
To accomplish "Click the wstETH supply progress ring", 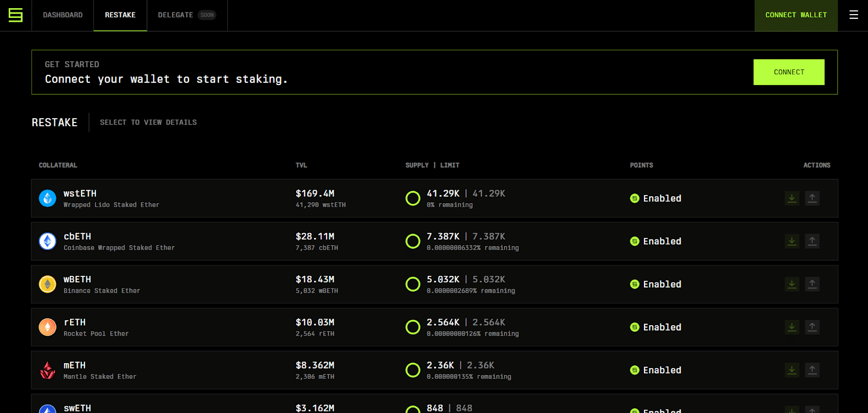I will tap(413, 198).
